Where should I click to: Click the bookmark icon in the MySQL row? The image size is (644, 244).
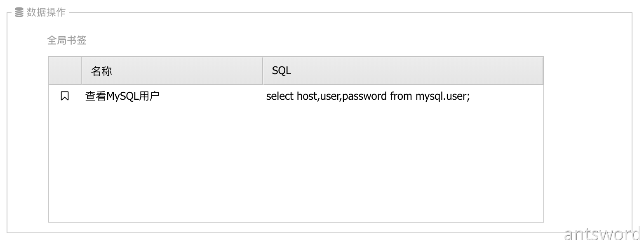(x=65, y=96)
